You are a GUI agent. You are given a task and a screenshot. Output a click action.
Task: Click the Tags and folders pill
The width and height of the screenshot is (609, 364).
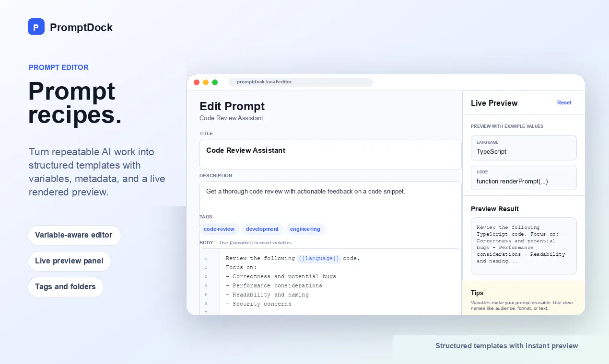[66, 287]
